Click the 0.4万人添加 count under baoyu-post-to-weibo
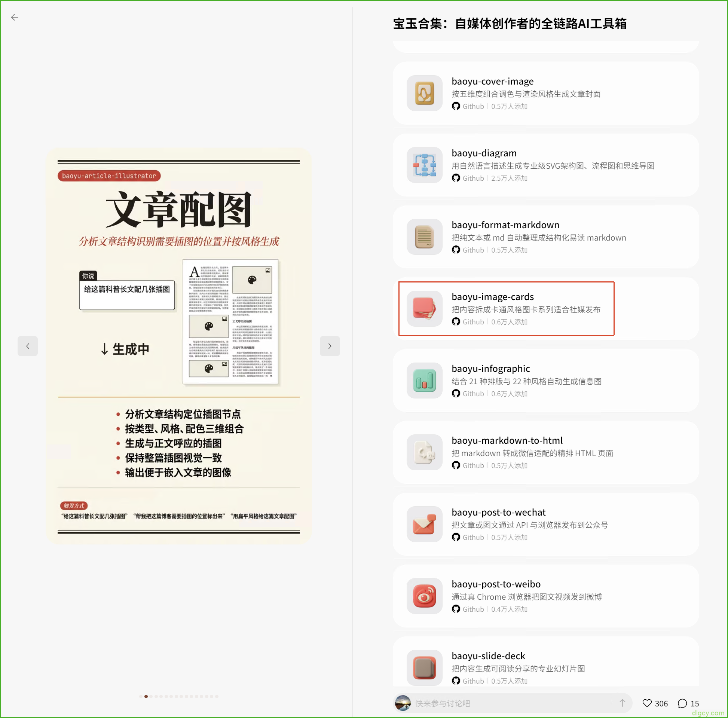Image resolution: width=728 pixels, height=718 pixels. (x=509, y=609)
